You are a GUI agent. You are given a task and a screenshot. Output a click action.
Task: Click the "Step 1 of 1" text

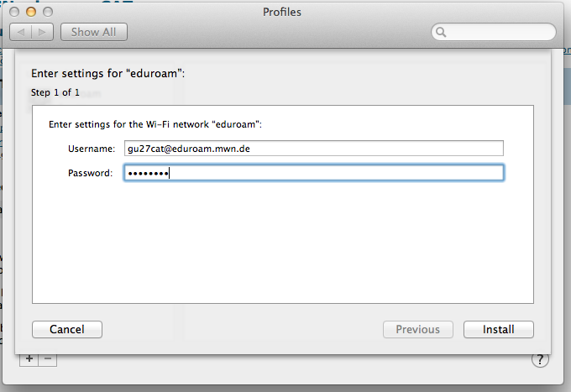(x=55, y=92)
